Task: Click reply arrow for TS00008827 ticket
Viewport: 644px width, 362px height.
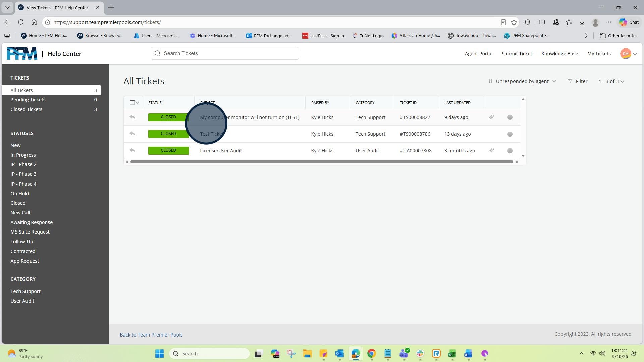Action: [x=132, y=117]
